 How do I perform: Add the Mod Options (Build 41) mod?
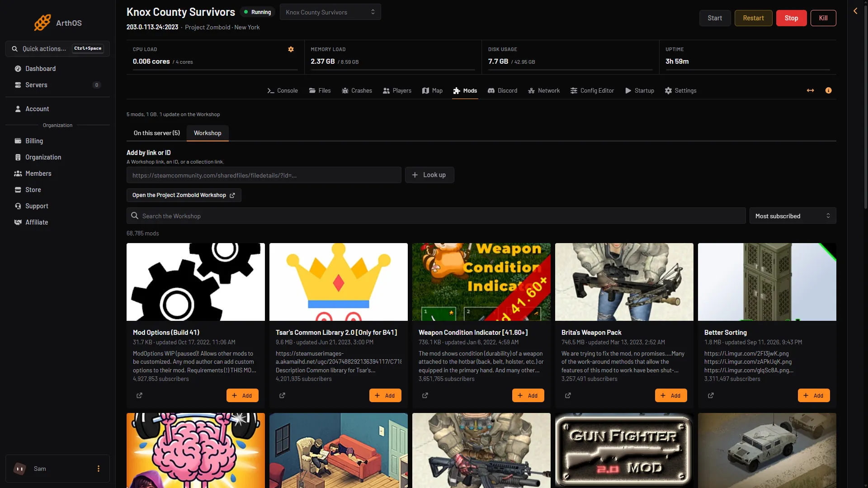pos(242,395)
